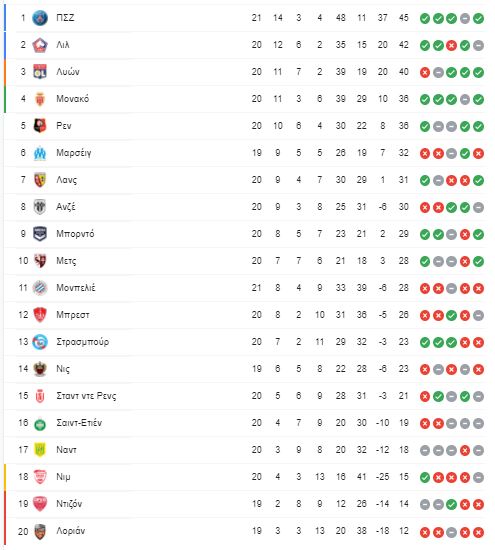Click the Λιλ team logo
This screenshot has height=550, width=495.
point(40,45)
